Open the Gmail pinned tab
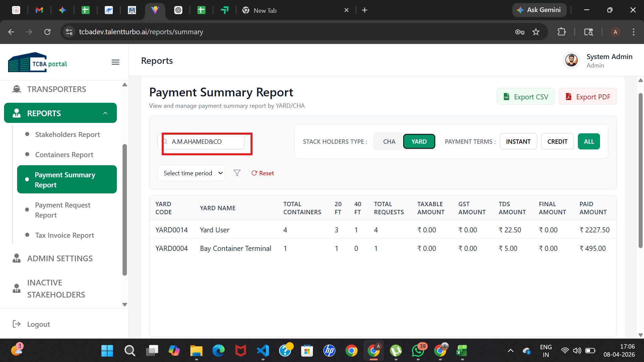Screen dimensions: 644x362 (39, 10)
